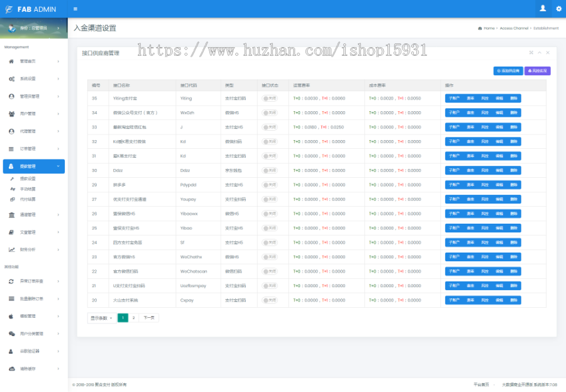Toggle interface status switch for Cxpay row

point(270,300)
